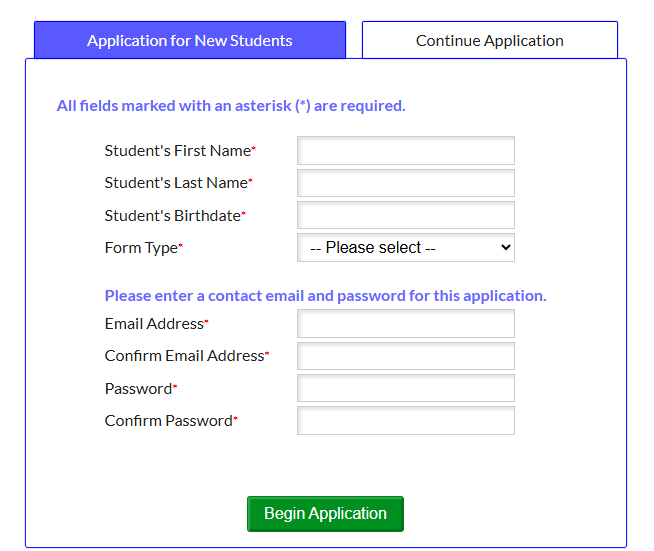Click the Student's First Name input field
Image resolution: width=654 pixels, height=551 pixels.
pyautogui.click(x=406, y=151)
